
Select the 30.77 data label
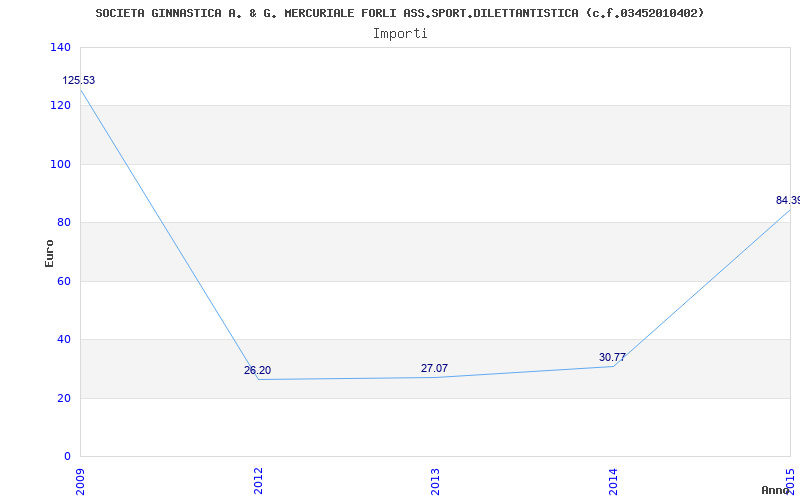point(612,357)
